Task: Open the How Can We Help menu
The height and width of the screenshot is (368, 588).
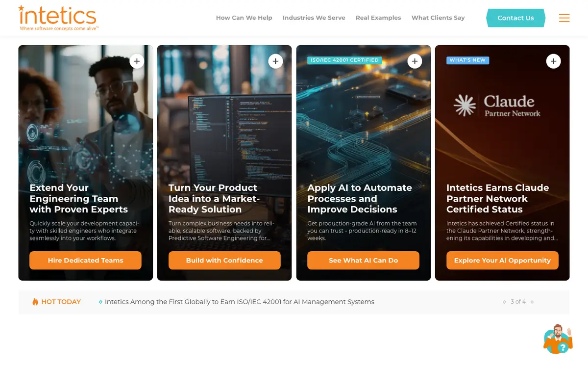Action: (244, 18)
